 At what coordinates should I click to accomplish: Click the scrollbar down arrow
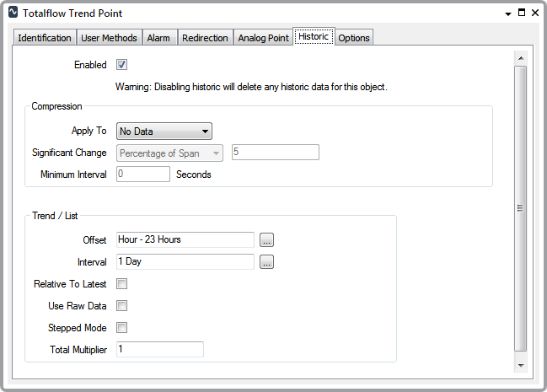pyautogui.click(x=520, y=365)
